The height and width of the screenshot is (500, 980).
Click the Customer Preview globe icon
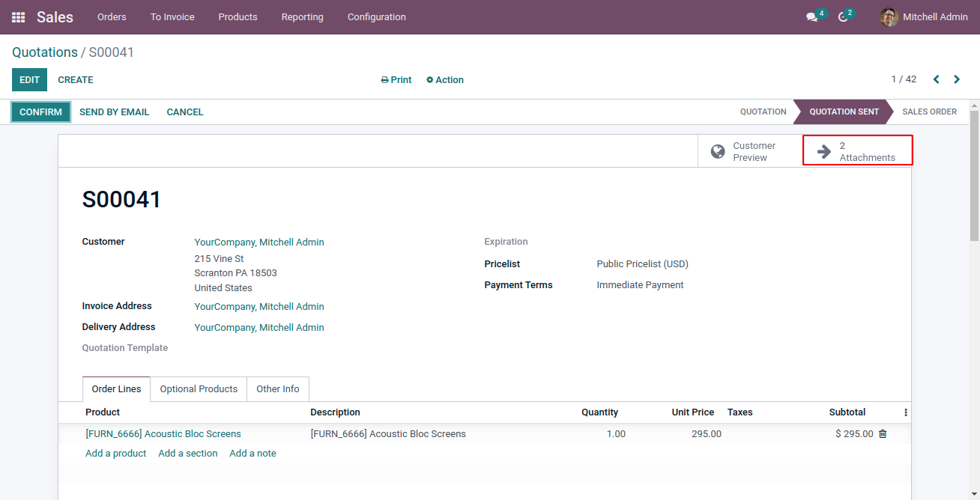point(718,152)
